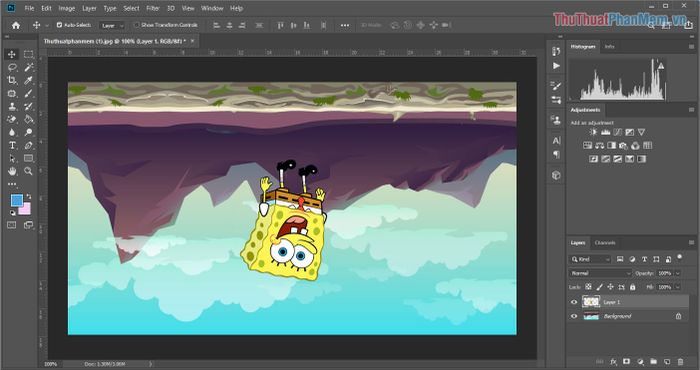Open the Paragraph panel icon
Image resolution: width=700 pixels, height=370 pixels.
click(556, 154)
